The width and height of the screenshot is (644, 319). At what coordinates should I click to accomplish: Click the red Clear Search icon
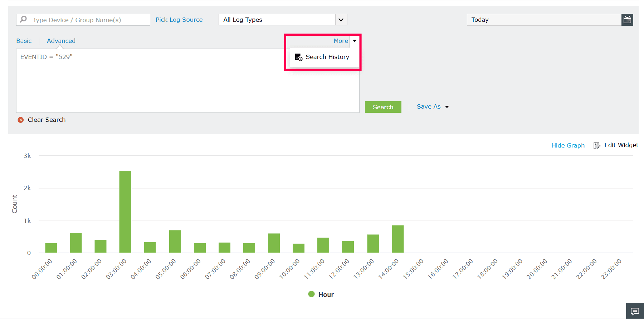point(21,120)
